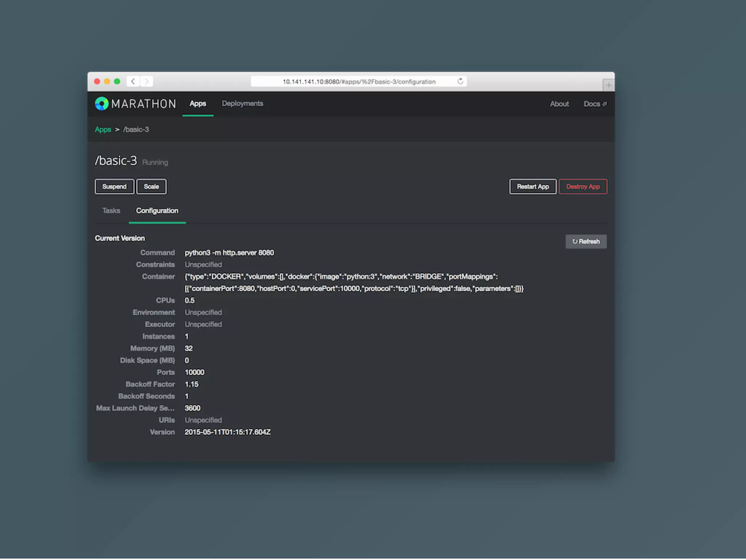Select the Apps navigation item
The height and width of the screenshot is (560, 746).
198,104
